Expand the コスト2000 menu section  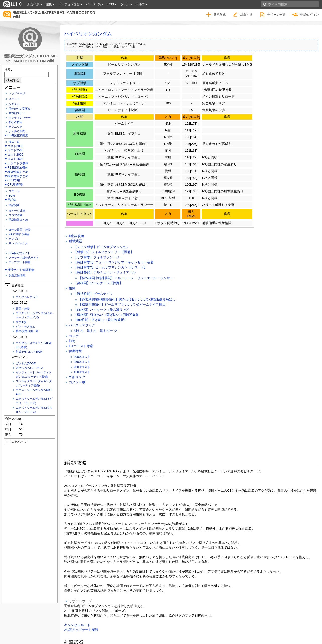(14, 155)
